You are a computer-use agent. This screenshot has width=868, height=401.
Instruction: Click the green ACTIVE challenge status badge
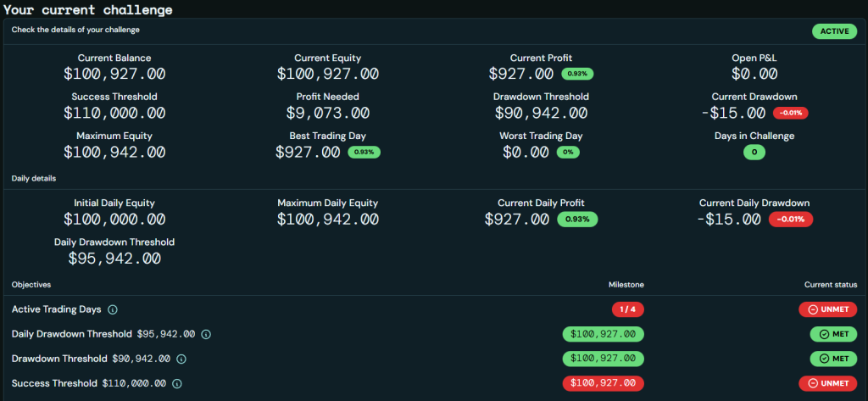point(834,31)
